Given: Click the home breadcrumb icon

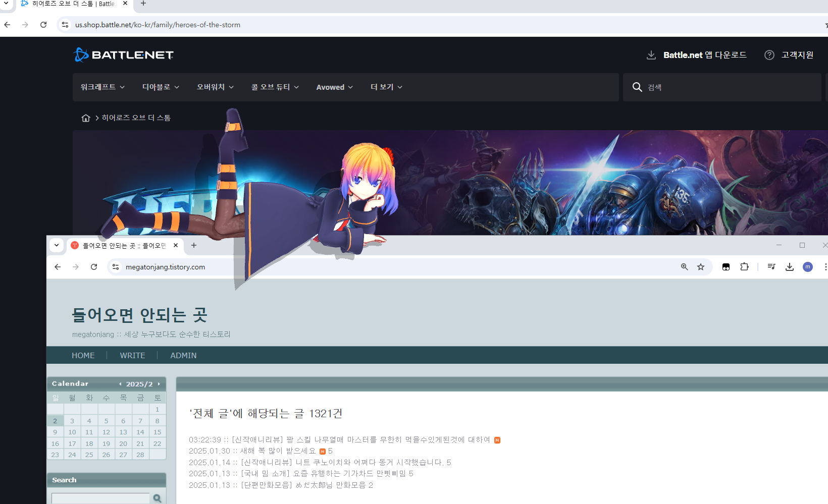Looking at the screenshot, I should click(x=86, y=118).
